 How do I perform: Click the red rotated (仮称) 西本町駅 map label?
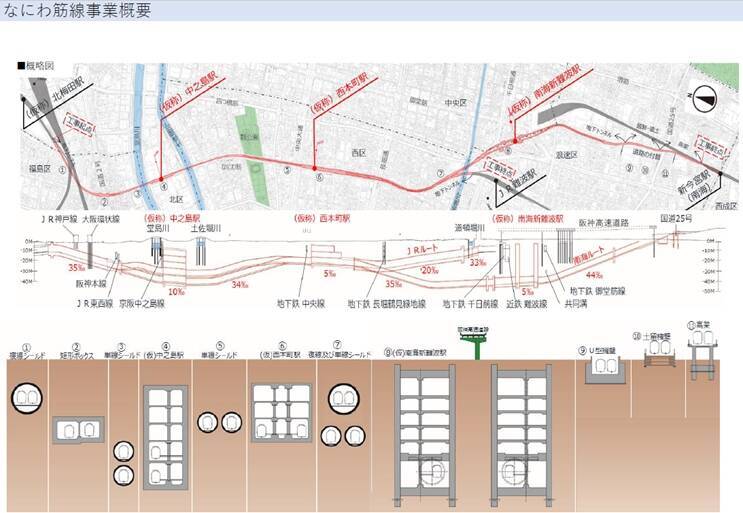[339, 92]
